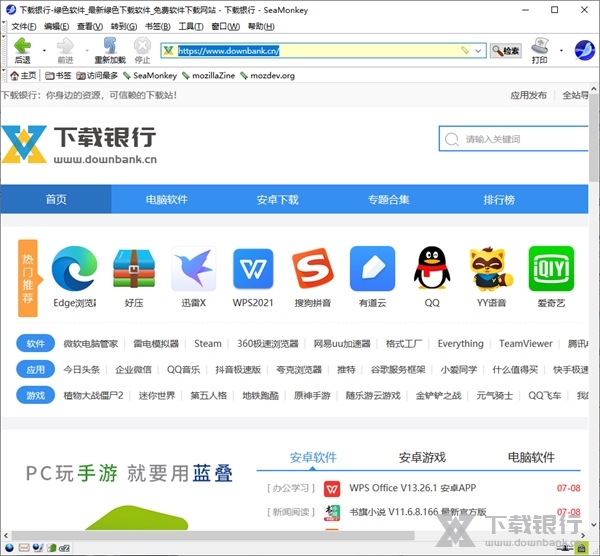Collapse the navigation toolbar using its grippy

coord(4,50)
